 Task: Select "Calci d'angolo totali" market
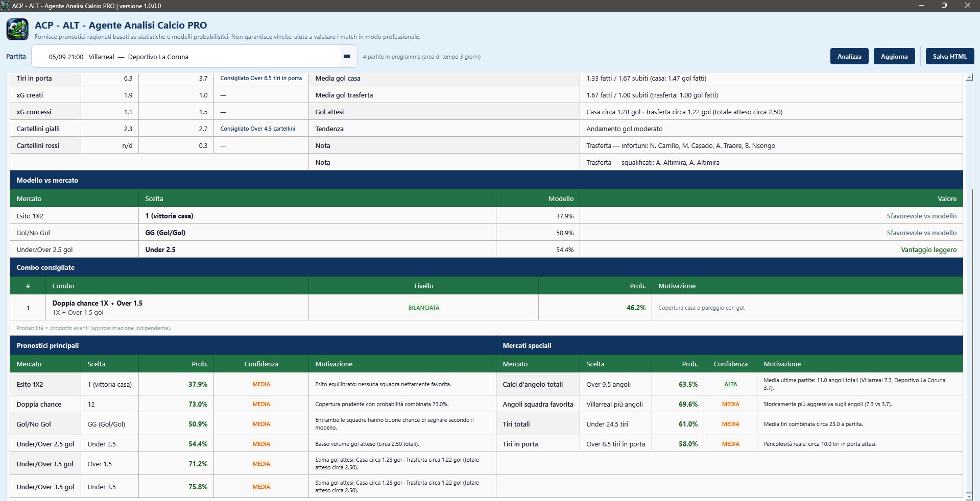(x=533, y=384)
